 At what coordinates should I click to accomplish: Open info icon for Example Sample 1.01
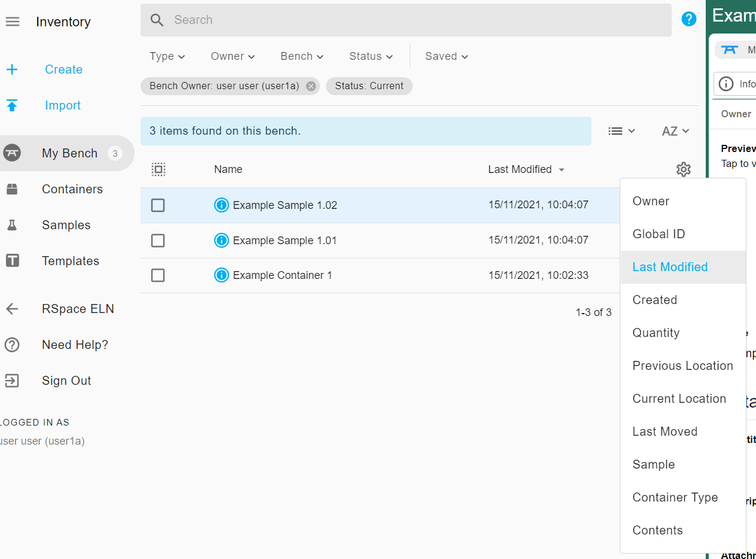pyautogui.click(x=221, y=241)
